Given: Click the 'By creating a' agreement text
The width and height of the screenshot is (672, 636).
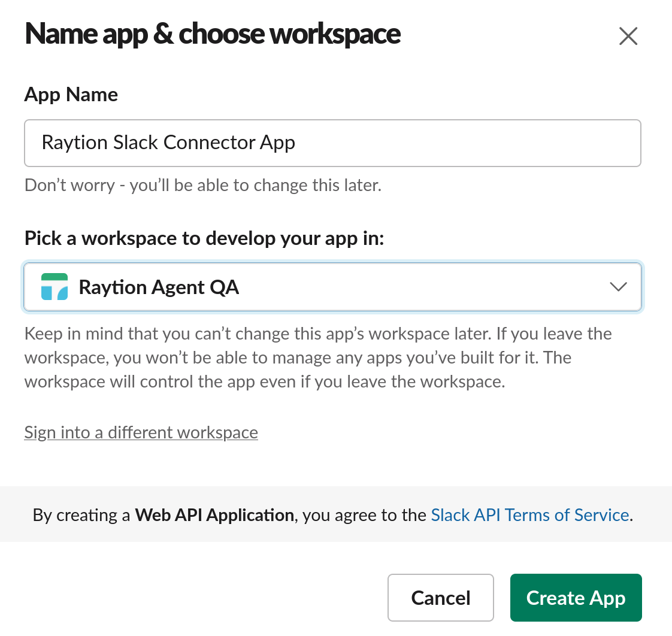Looking at the screenshot, I should [81, 515].
